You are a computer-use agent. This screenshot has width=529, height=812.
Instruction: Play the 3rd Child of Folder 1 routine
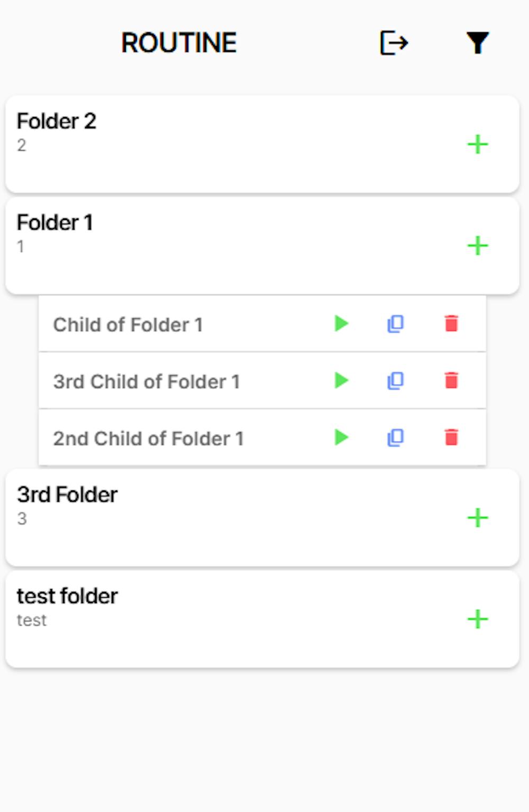(341, 380)
